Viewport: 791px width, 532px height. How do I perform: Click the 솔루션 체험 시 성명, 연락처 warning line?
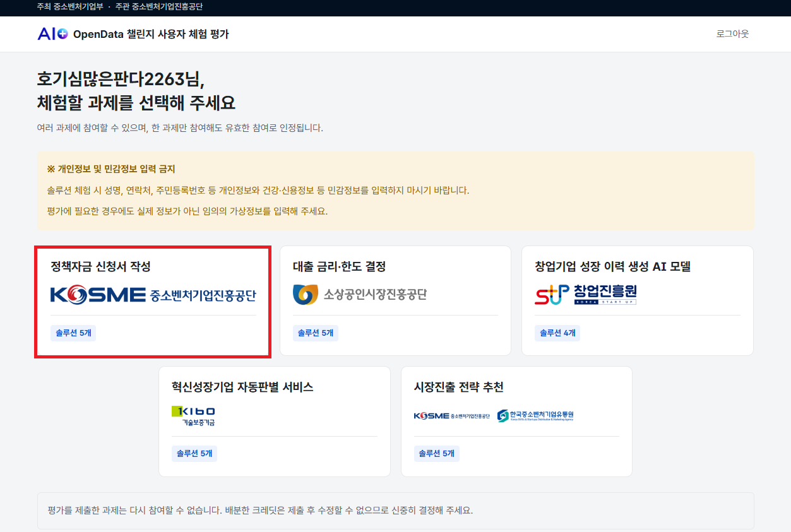tap(258, 190)
